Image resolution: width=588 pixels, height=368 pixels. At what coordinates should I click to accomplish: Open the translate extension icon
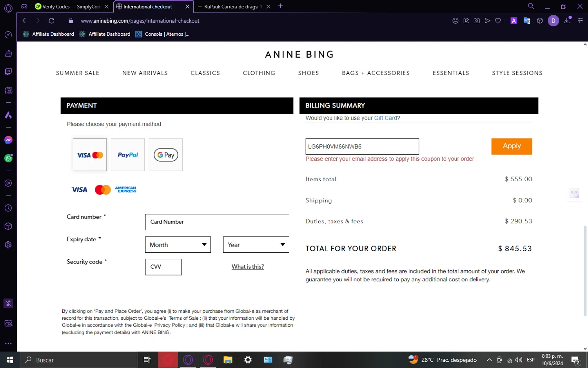pos(527,21)
